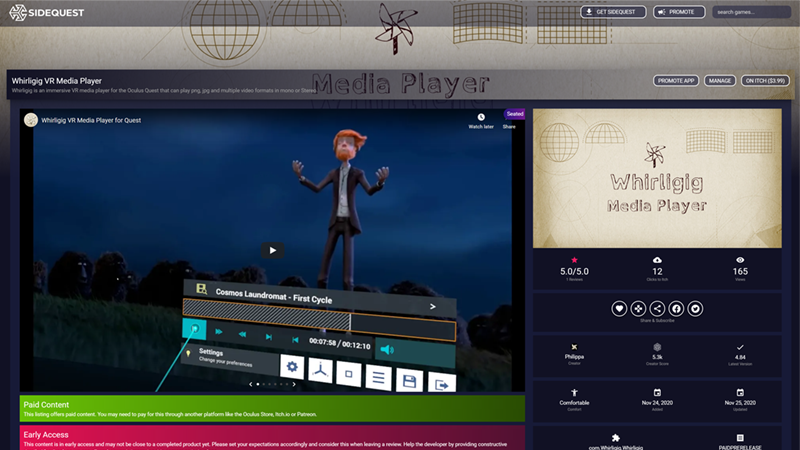Click the Whirligig Media Player cover image
800x450 pixels.
tap(657, 178)
